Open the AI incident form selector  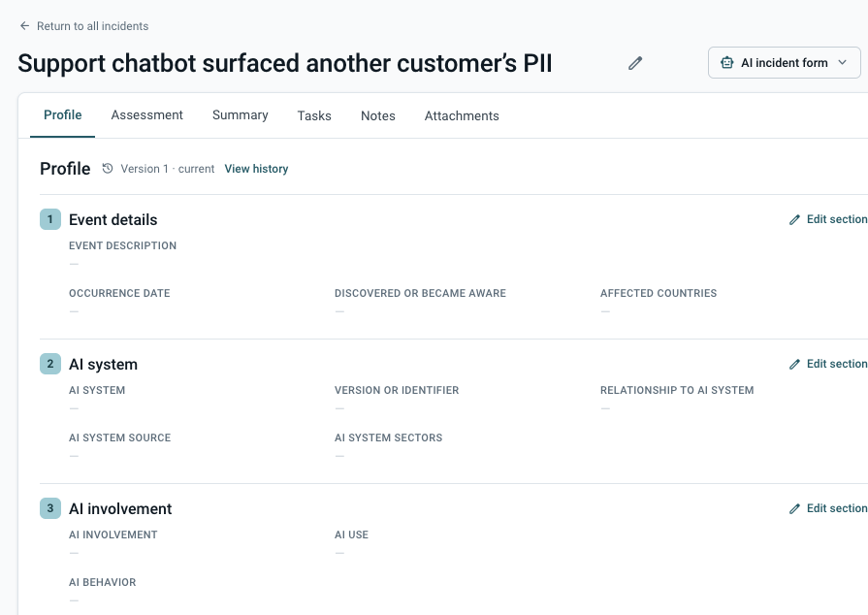pos(784,62)
